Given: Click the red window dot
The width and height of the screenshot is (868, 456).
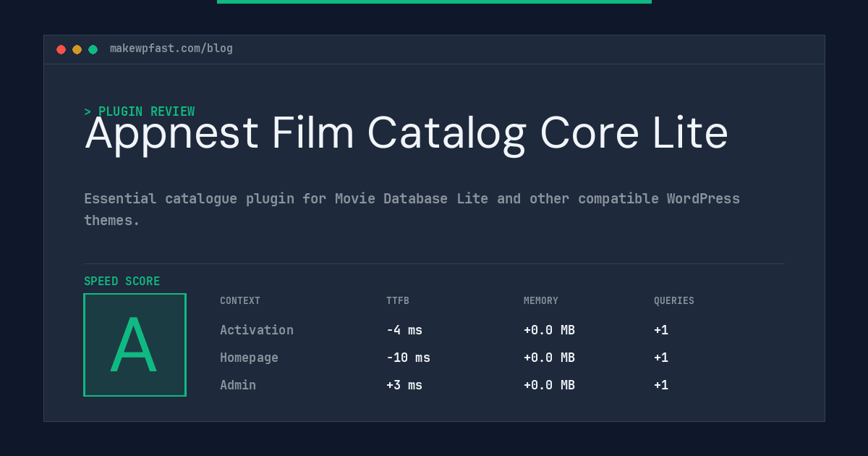Looking at the screenshot, I should tap(61, 49).
